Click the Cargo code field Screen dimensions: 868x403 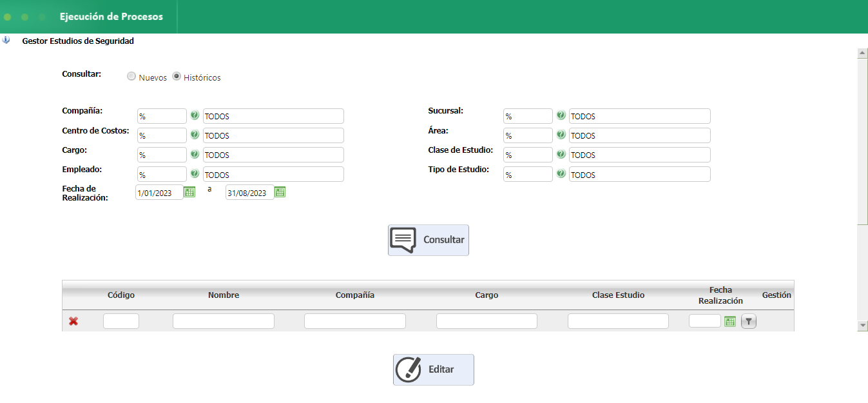pos(162,155)
